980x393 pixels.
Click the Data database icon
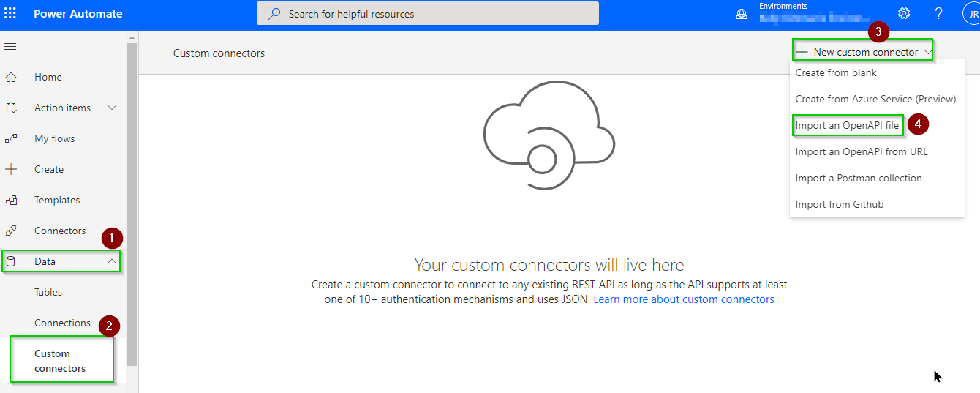click(x=11, y=261)
